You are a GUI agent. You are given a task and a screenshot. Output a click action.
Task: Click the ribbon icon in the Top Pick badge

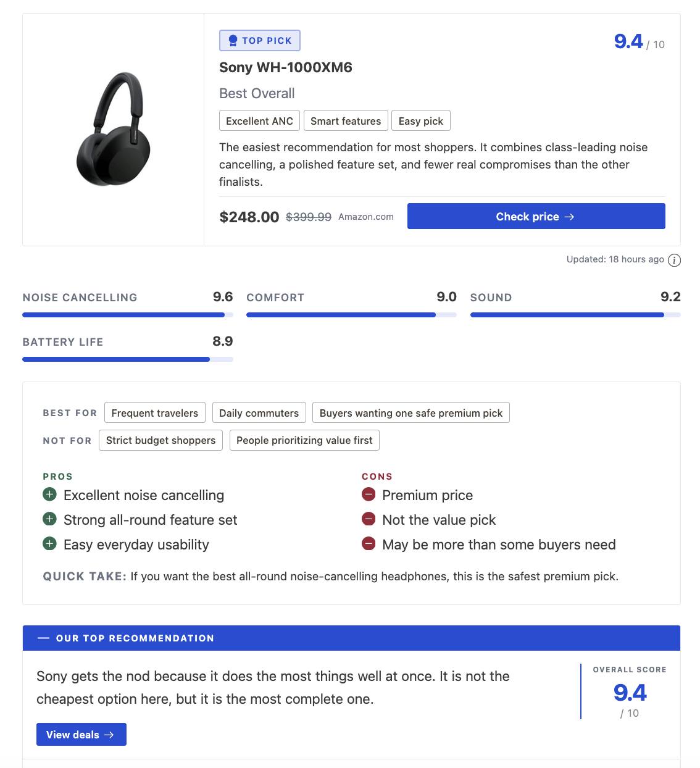232,40
